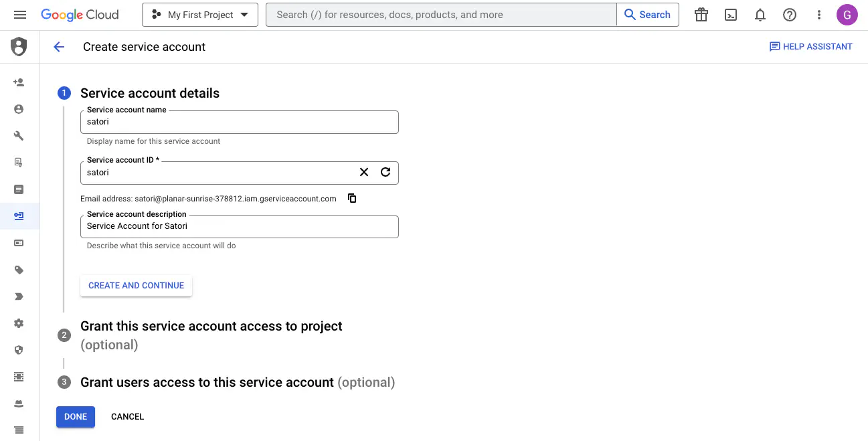Open IAM & Admin shield icon at sidebar top

[x=19, y=46]
